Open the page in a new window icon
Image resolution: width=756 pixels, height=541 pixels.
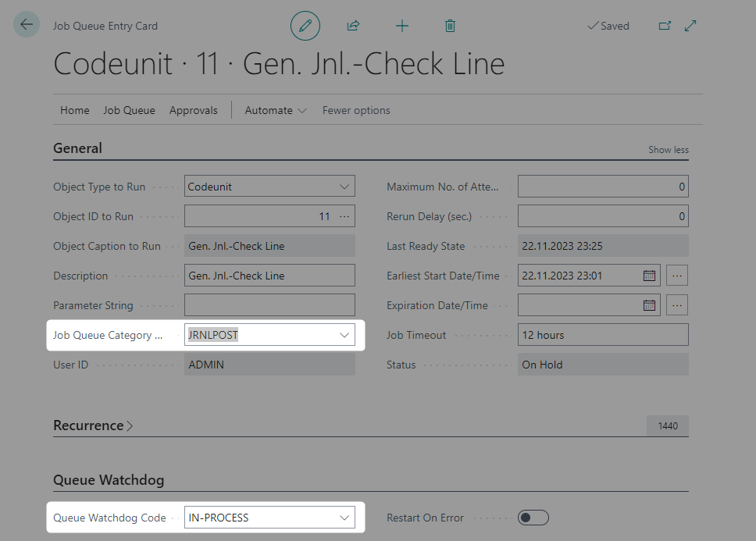tap(665, 25)
